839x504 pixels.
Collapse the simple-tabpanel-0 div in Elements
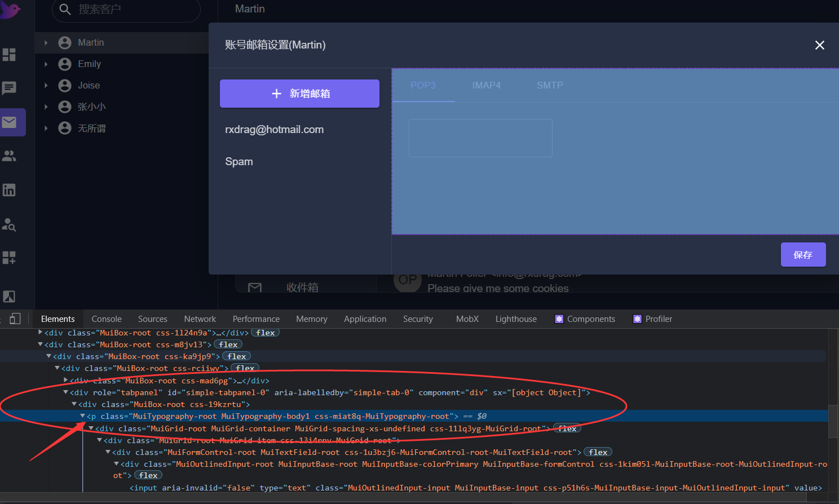[x=65, y=392]
